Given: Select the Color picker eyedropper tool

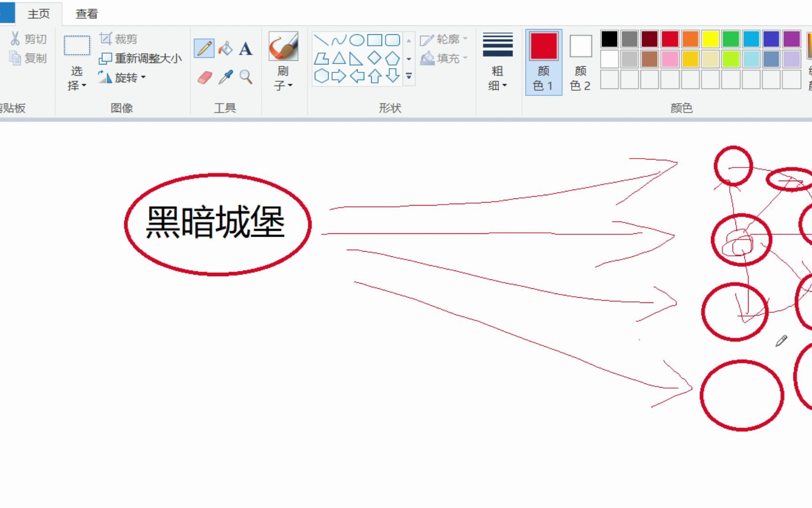Looking at the screenshot, I should point(226,77).
